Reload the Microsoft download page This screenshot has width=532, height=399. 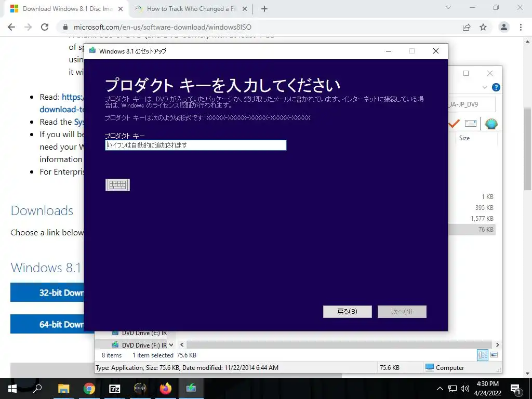[x=45, y=27]
